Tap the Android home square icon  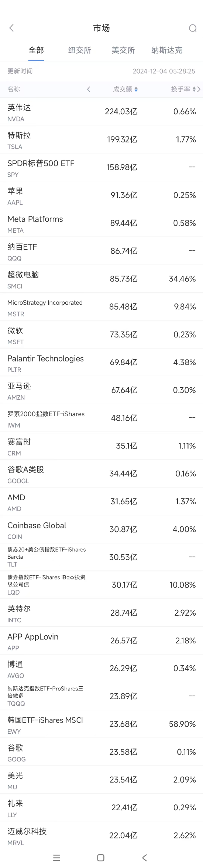coord(101,858)
